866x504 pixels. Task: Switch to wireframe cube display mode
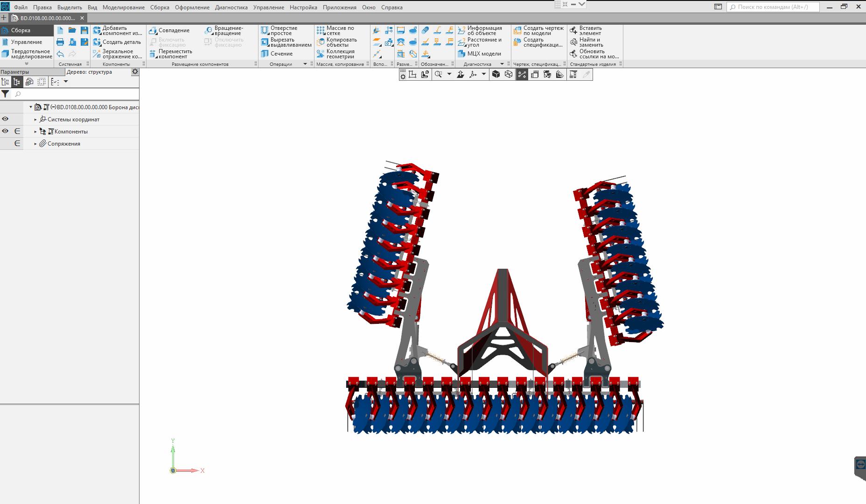click(x=509, y=74)
